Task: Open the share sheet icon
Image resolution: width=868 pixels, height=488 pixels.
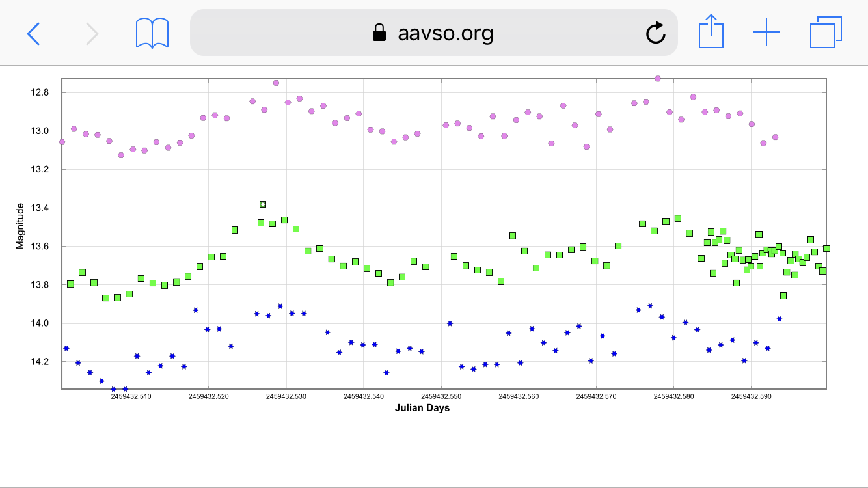Action: coord(711,32)
